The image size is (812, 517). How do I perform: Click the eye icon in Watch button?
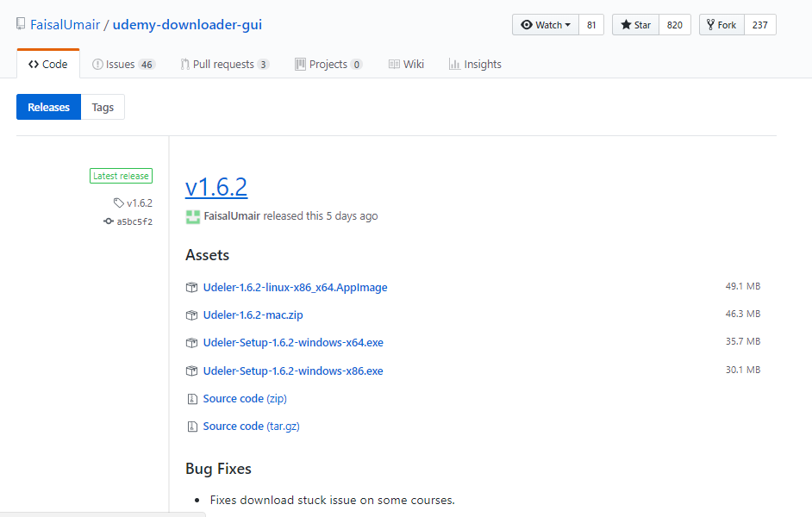527,25
